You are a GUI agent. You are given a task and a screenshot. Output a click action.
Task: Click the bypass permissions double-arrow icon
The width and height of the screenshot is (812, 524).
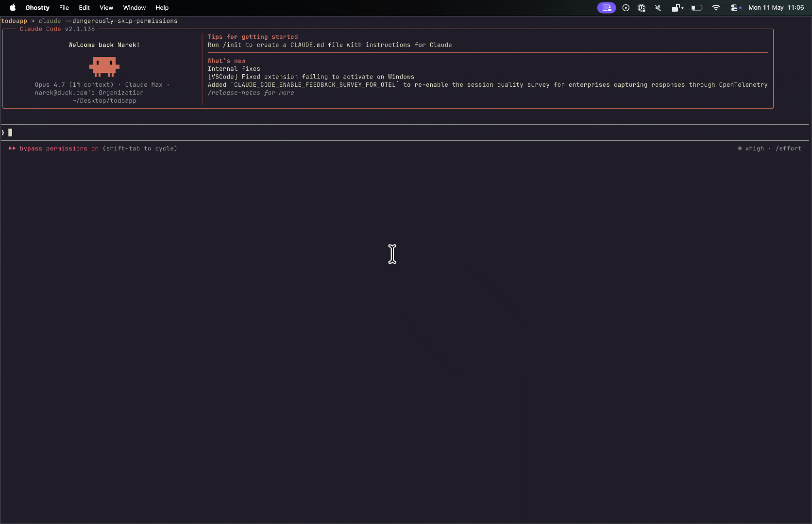click(12, 148)
